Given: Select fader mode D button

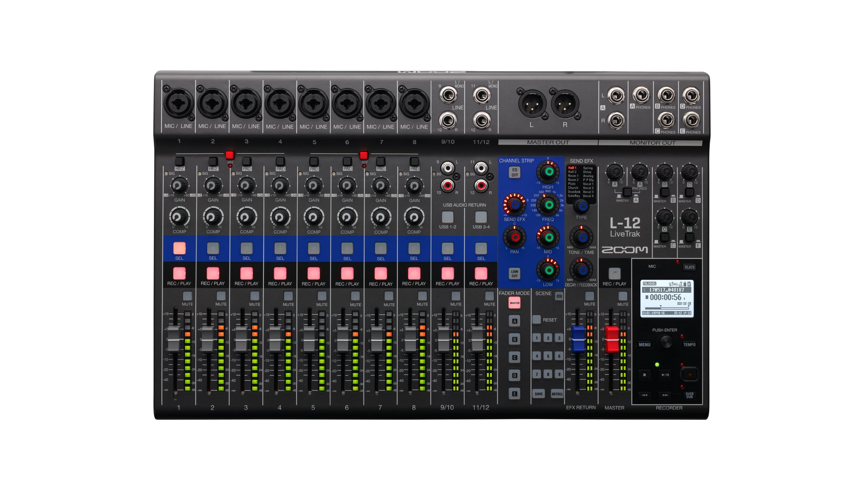Looking at the screenshot, I should point(515,376).
